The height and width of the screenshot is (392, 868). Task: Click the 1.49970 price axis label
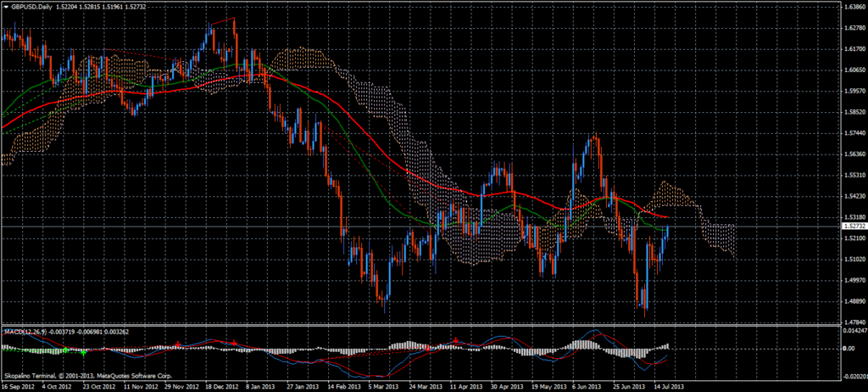[856, 281]
